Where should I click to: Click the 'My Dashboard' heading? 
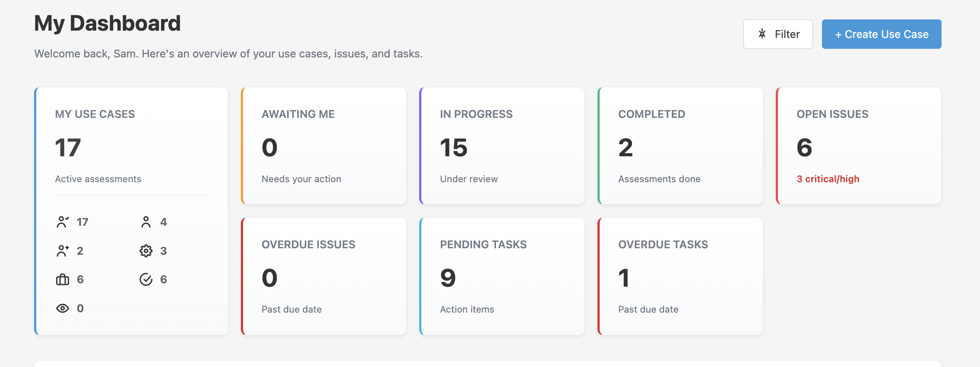tap(107, 23)
